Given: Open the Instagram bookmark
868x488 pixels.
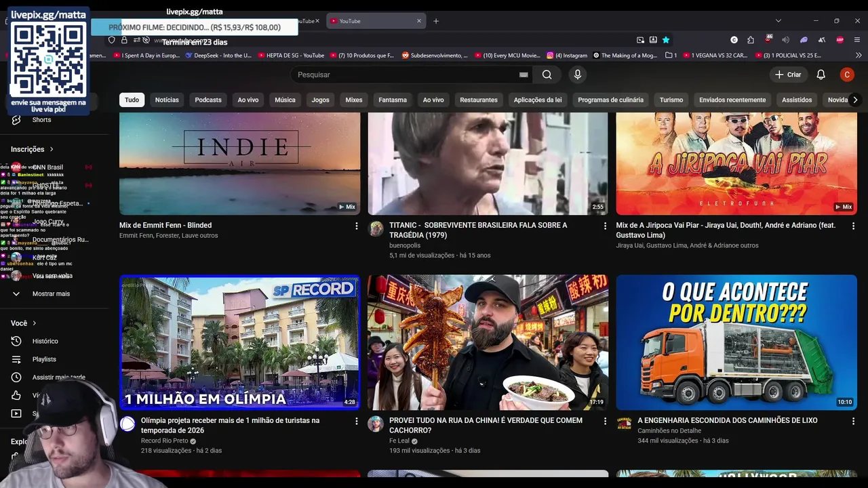Looking at the screenshot, I should coord(568,56).
